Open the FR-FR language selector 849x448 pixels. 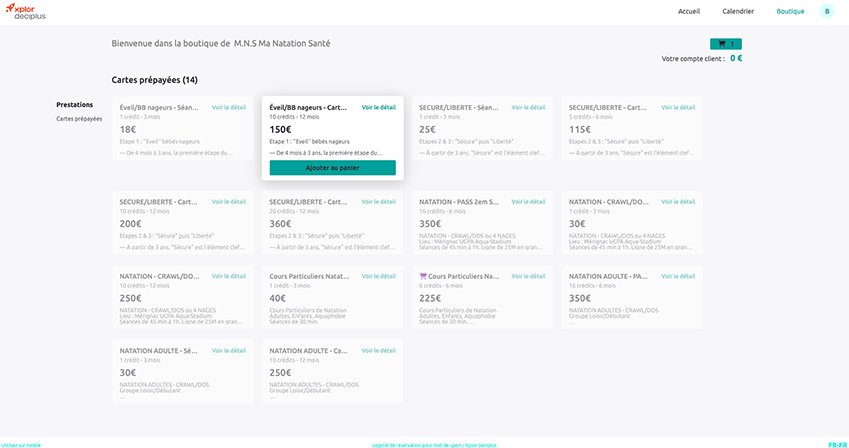tap(837, 444)
